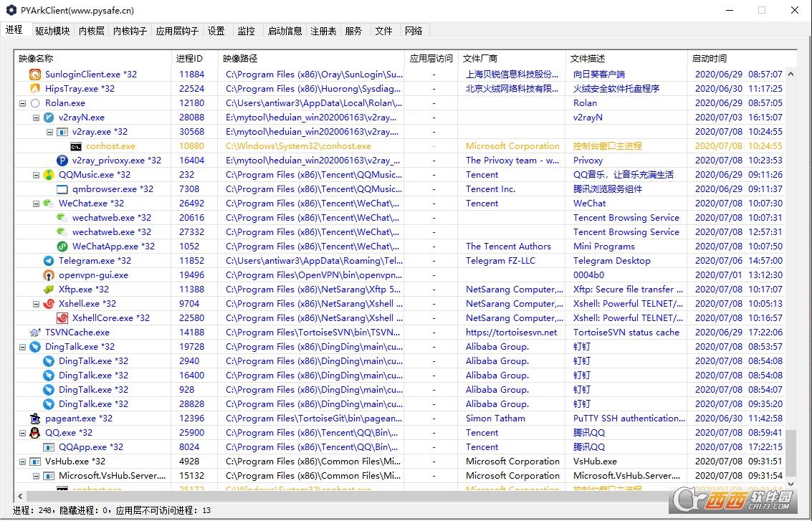Open the 文件 tab
The image size is (812, 521).
(383, 31)
